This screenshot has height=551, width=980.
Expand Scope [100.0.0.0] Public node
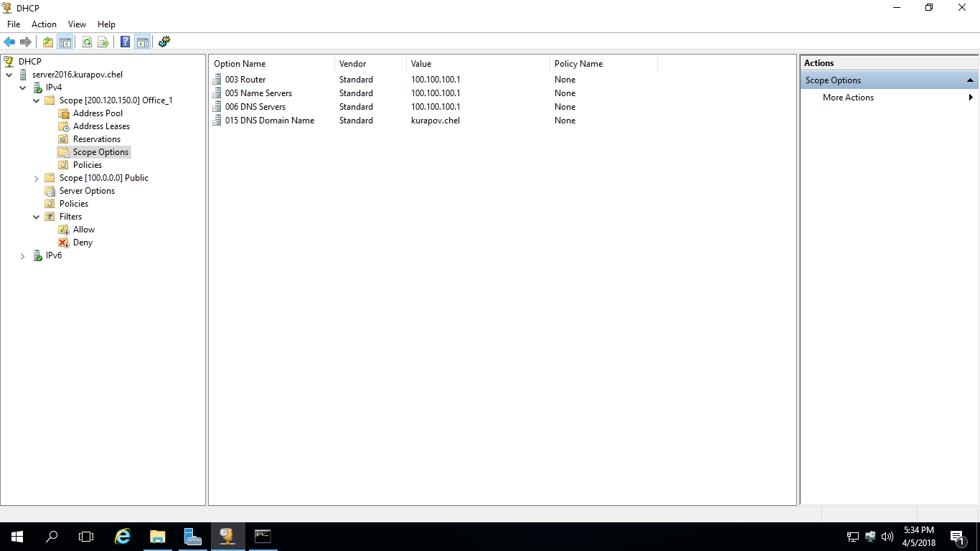pos(37,178)
